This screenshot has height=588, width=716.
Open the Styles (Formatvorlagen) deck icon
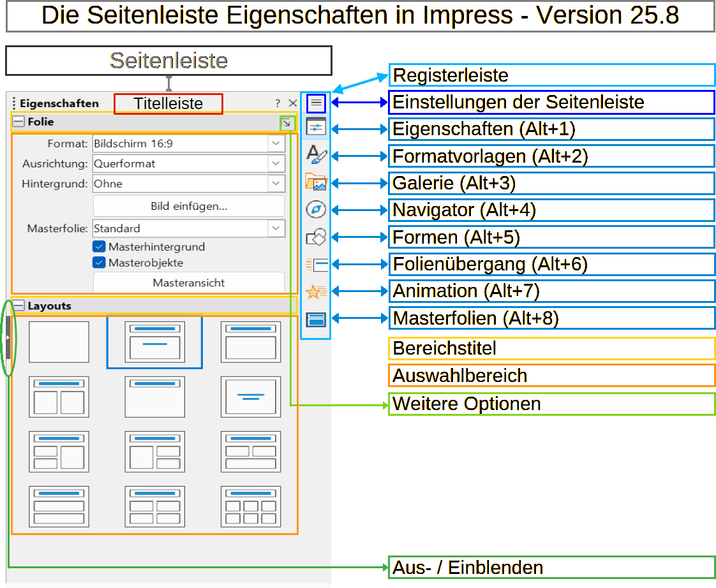click(x=316, y=154)
